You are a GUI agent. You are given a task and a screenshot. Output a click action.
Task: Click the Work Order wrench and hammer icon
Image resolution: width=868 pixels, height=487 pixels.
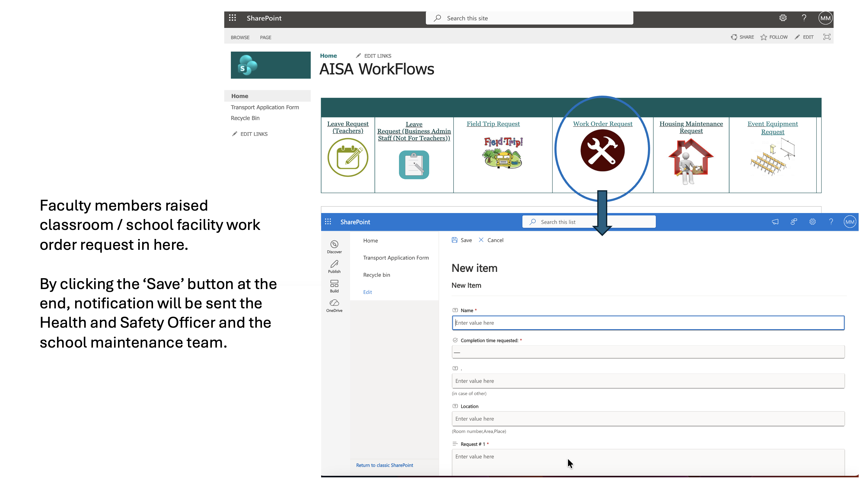click(x=602, y=151)
